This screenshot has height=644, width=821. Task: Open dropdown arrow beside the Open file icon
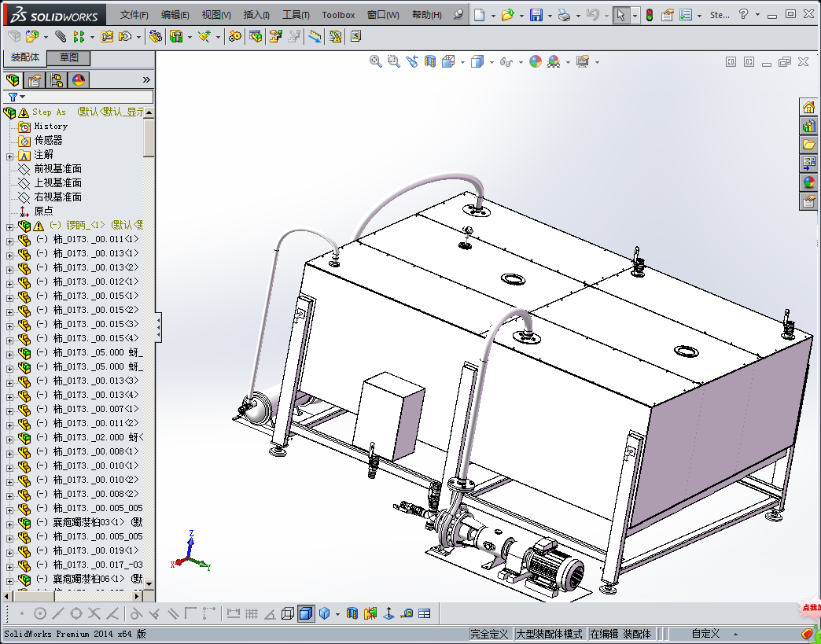520,15
